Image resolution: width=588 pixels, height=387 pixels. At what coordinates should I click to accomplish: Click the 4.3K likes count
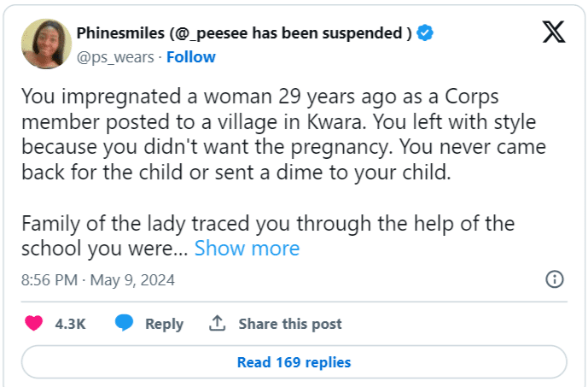click(69, 324)
